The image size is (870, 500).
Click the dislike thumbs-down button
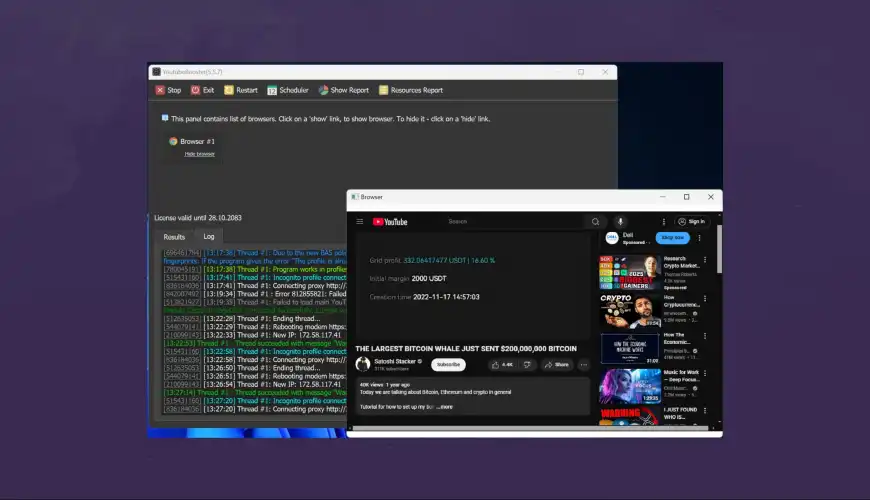(x=527, y=365)
